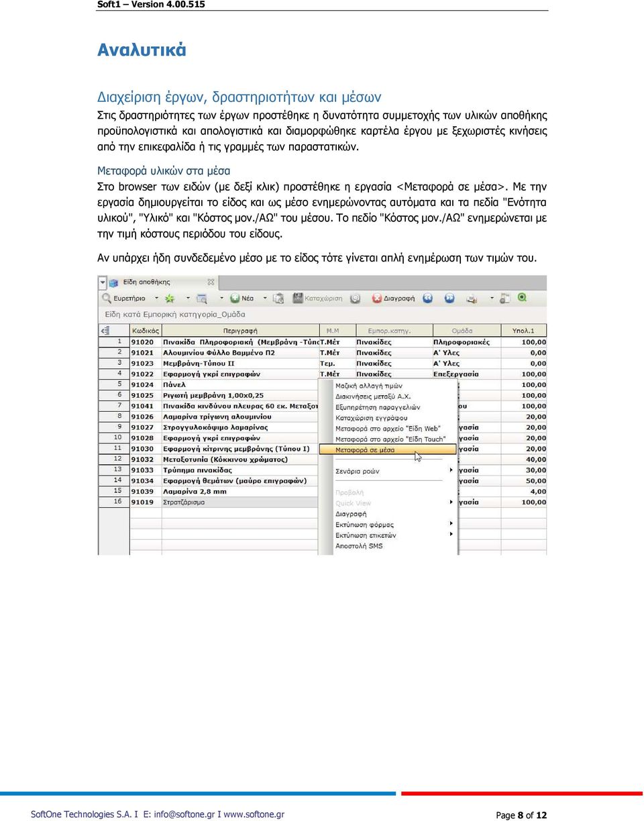Click the round grey icon after Καταχώριση
Viewport: 644px width, 821px height.
[356, 298]
